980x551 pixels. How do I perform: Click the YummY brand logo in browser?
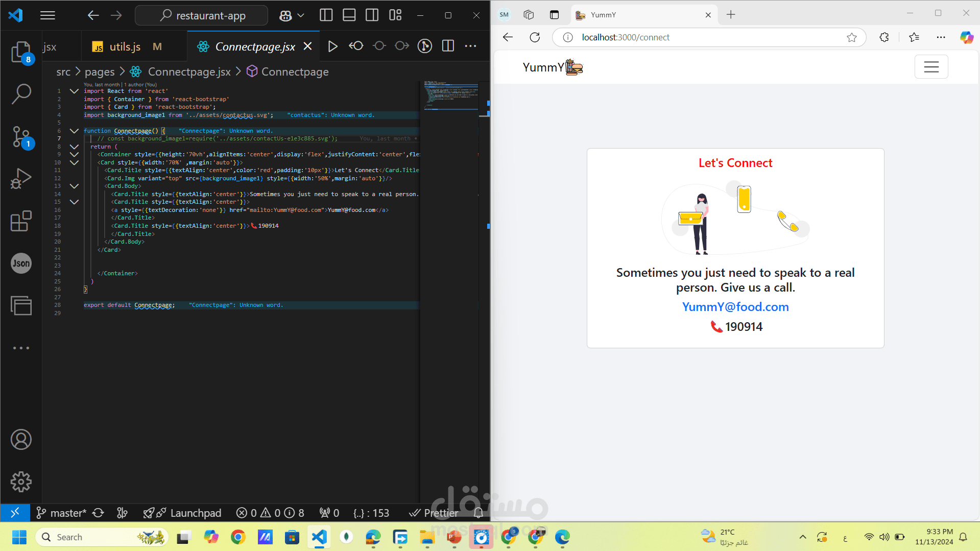[x=553, y=67]
